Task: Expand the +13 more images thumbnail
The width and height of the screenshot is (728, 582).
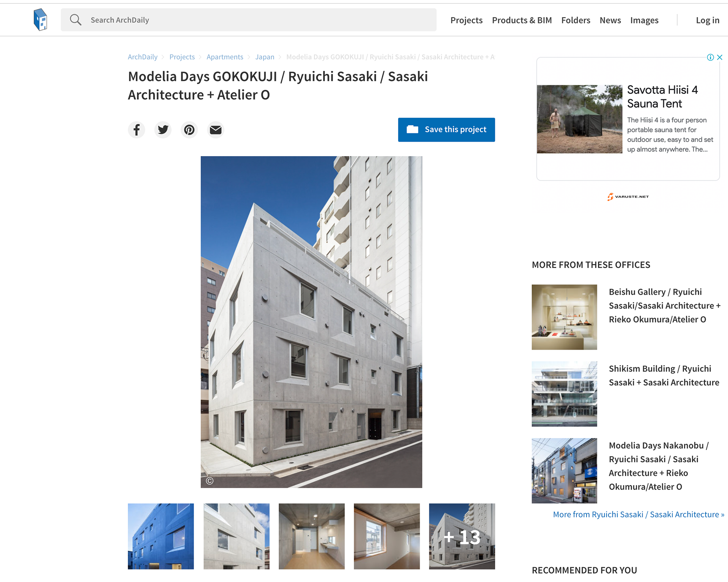Action: tap(462, 536)
